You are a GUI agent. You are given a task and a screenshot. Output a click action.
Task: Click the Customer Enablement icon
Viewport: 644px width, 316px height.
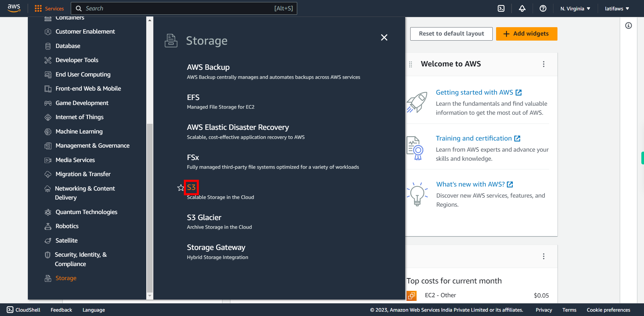point(48,32)
